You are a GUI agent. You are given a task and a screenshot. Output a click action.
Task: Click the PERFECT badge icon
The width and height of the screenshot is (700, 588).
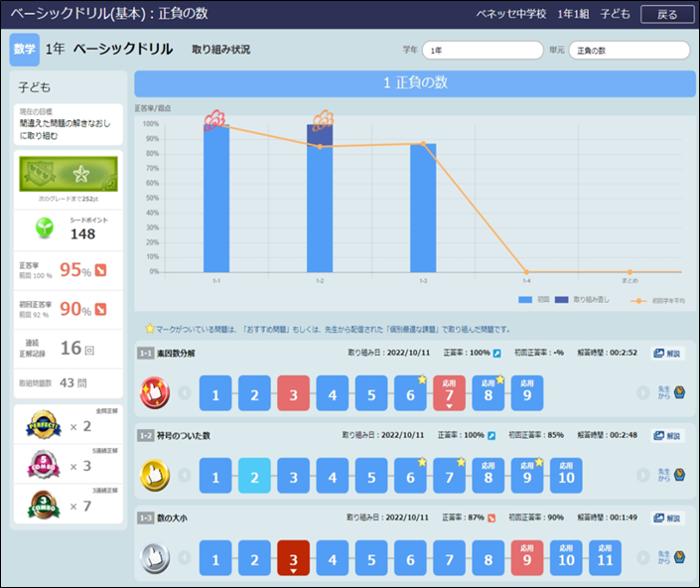pos(43,425)
